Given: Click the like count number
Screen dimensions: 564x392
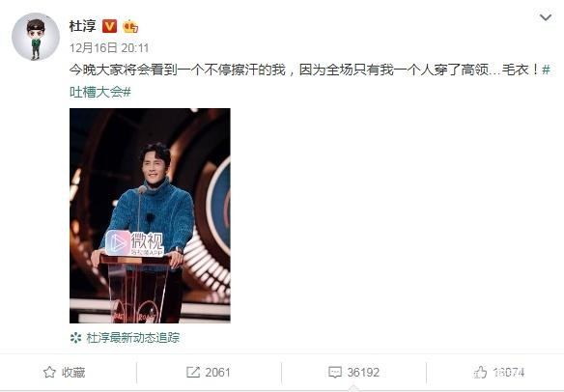Looking at the screenshot, I should tap(509, 373).
